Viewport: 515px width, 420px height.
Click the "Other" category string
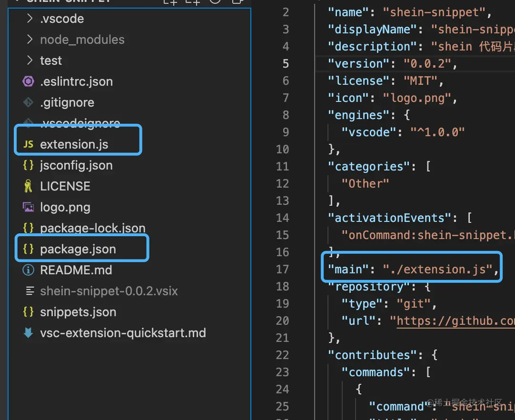coord(365,183)
